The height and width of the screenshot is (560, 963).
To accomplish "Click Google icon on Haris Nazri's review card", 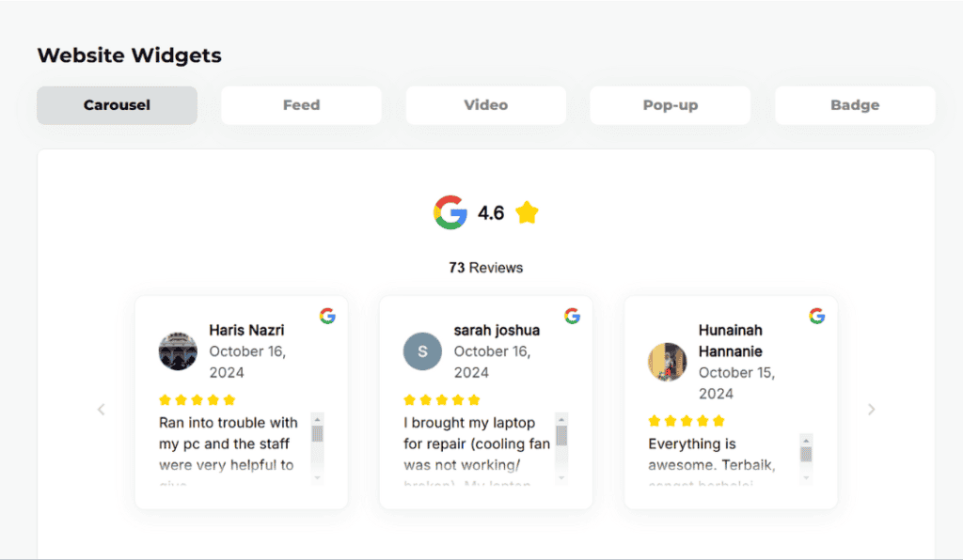I will click(x=327, y=316).
